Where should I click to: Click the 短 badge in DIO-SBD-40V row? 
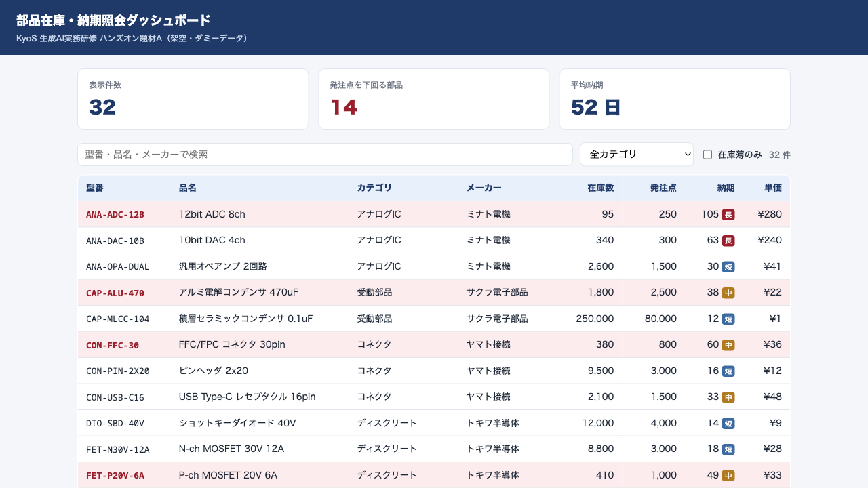728,423
